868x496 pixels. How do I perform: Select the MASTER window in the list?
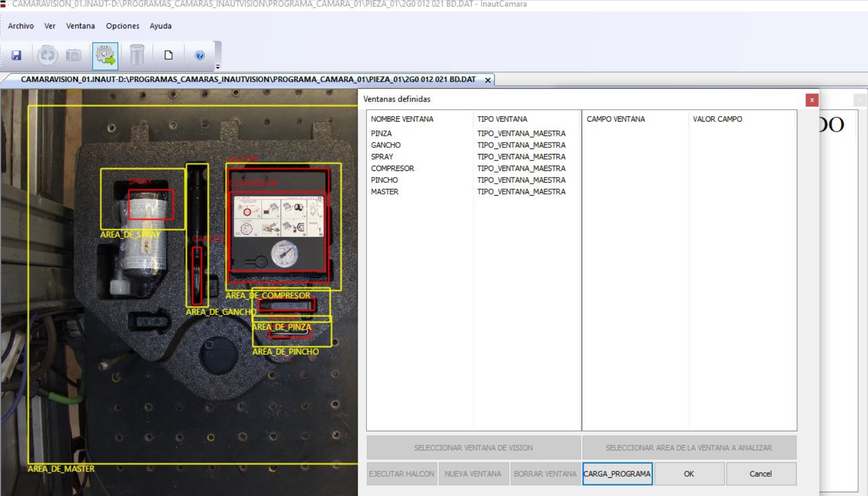(385, 192)
